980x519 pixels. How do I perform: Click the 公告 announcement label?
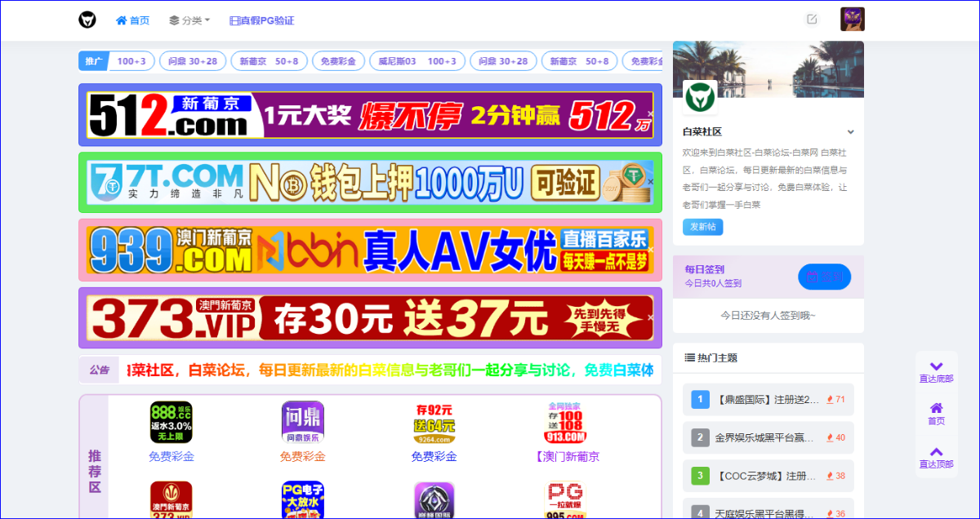(99, 370)
